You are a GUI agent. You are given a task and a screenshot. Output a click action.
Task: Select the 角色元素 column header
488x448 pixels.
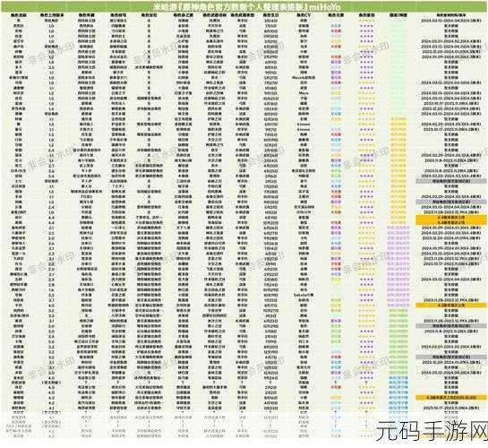coord(336,15)
